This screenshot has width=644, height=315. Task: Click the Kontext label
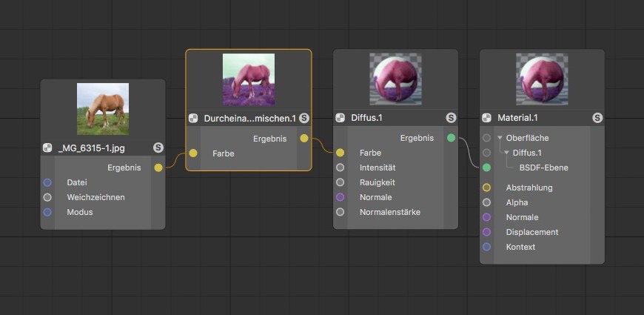(520, 247)
